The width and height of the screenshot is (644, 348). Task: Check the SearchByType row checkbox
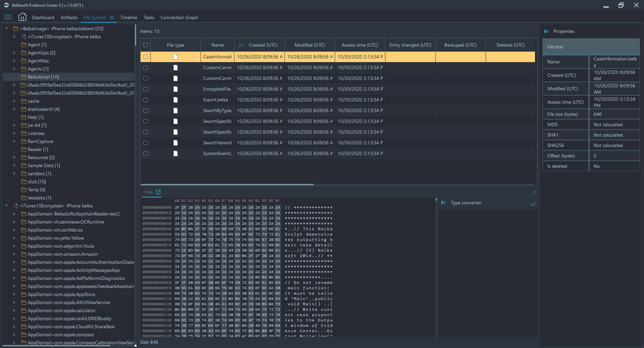pos(145,111)
